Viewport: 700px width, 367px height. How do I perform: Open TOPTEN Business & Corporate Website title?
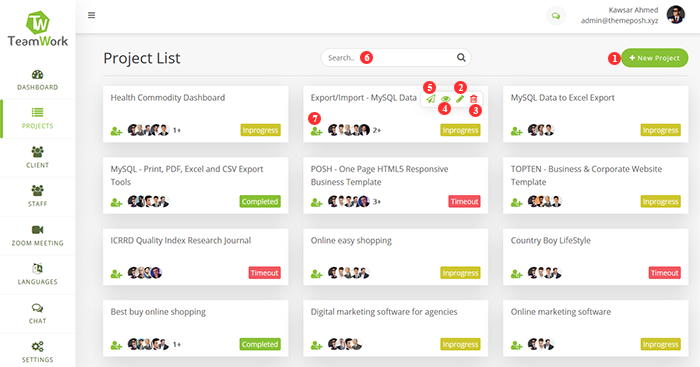coord(586,175)
